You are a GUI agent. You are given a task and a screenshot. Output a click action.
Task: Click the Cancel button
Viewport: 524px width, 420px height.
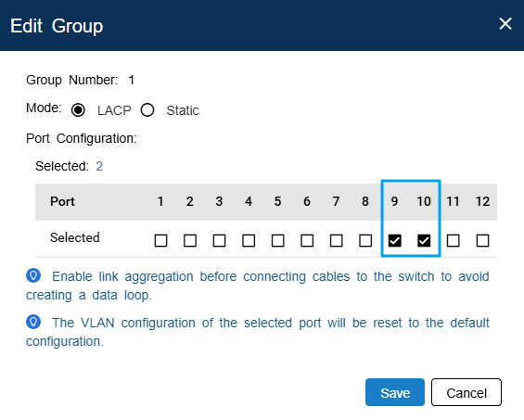pyautogui.click(x=466, y=392)
